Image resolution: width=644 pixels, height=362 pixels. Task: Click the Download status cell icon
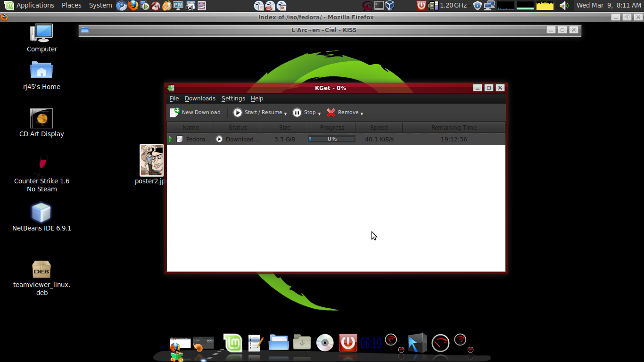pyautogui.click(x=219, y=139)
